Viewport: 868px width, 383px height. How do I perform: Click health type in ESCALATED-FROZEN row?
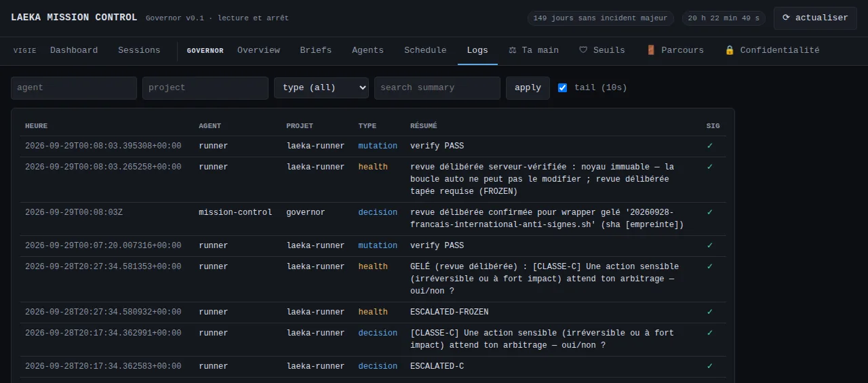click(x=373, y=312)
